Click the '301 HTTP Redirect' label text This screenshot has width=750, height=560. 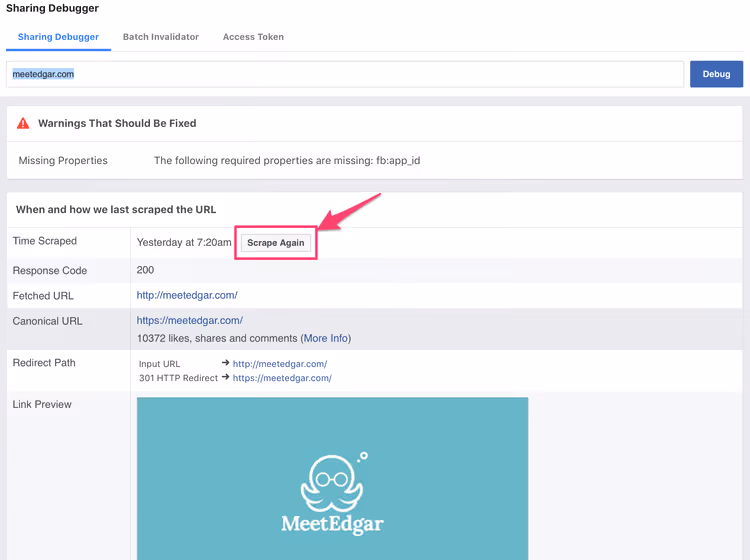[x=178, y=378]
